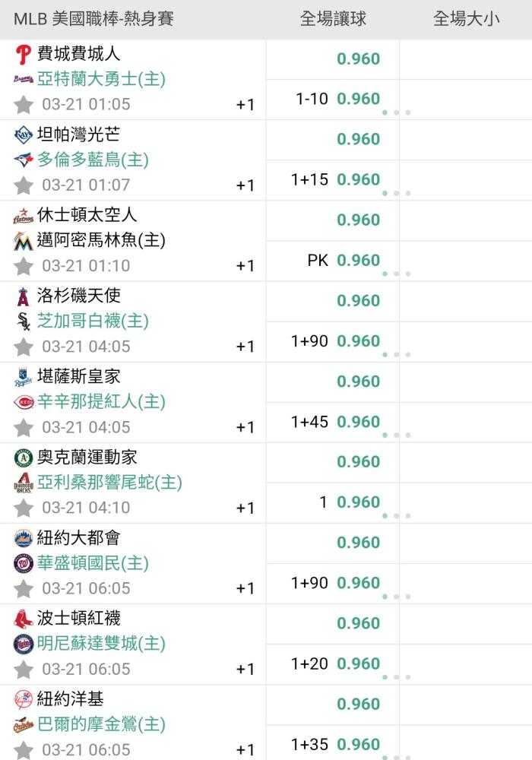The width and height of the screenshot is (532, 760).
Task: Click page dots under 1+15 odds
Action: (x=396, y=193)
